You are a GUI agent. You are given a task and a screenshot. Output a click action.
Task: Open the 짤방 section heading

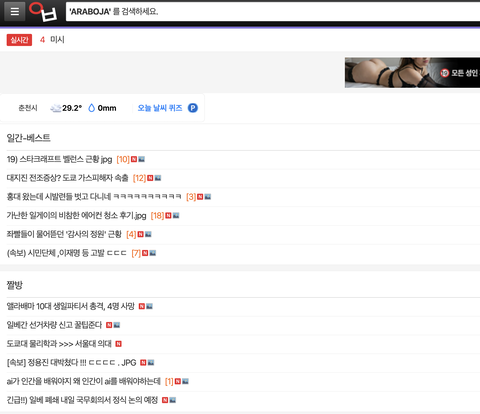point(15,285)
